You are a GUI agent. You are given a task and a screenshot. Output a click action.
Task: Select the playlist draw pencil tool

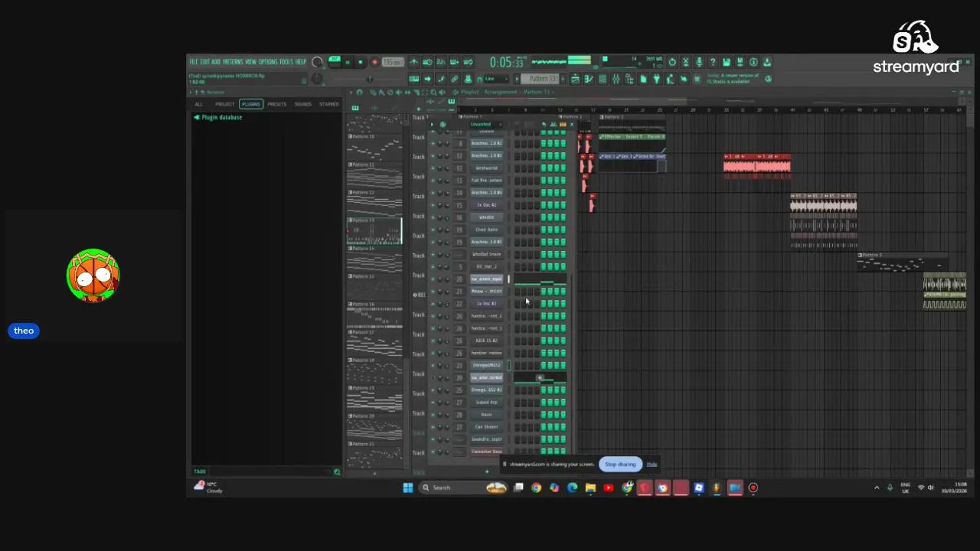pos(373,92)
